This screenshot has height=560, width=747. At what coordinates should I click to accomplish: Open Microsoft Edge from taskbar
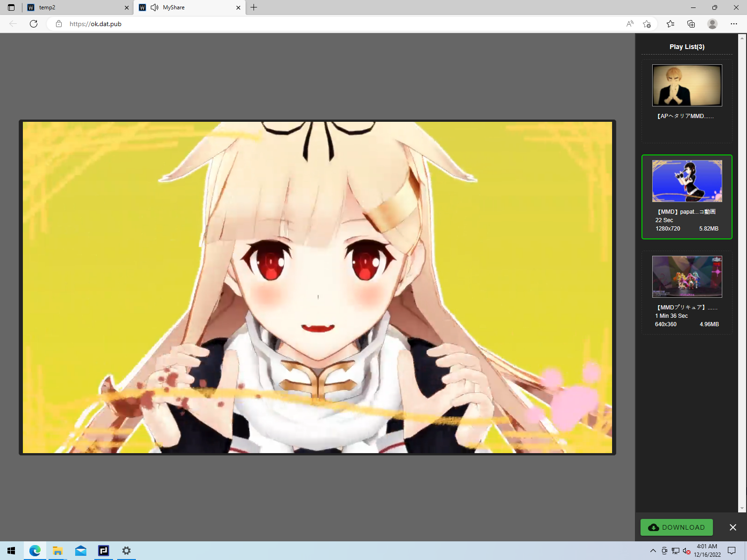pos(35,551)
